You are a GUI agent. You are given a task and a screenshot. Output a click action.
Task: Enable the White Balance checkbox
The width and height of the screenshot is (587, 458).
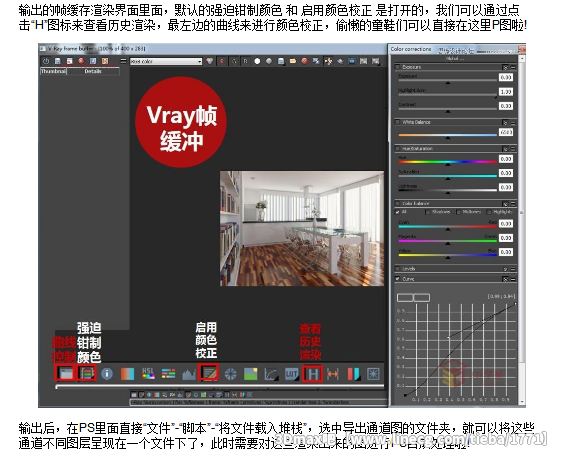pos(398,122)
